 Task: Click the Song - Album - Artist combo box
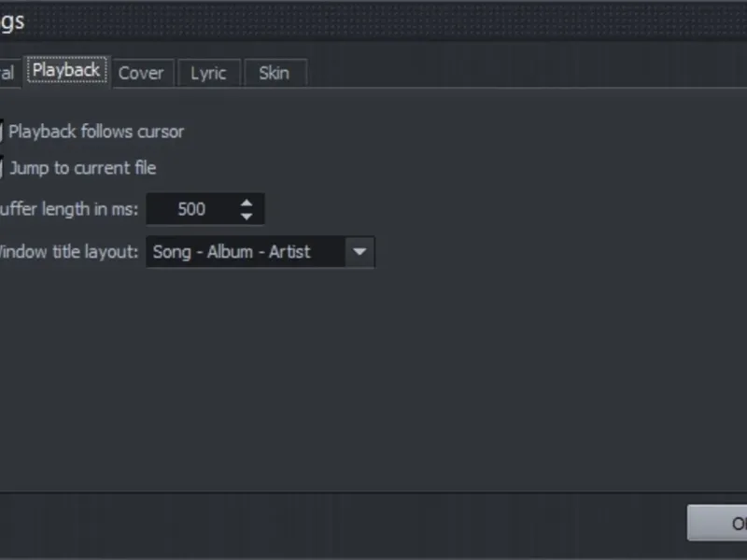(245, 251)
